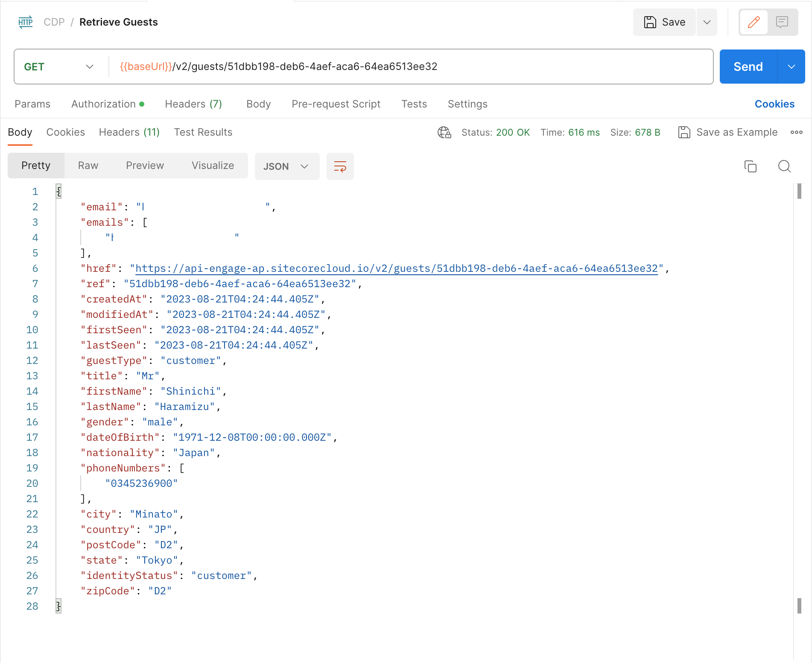Click the Cookies link
Screen dimensions: 812x663
point(774,104)
